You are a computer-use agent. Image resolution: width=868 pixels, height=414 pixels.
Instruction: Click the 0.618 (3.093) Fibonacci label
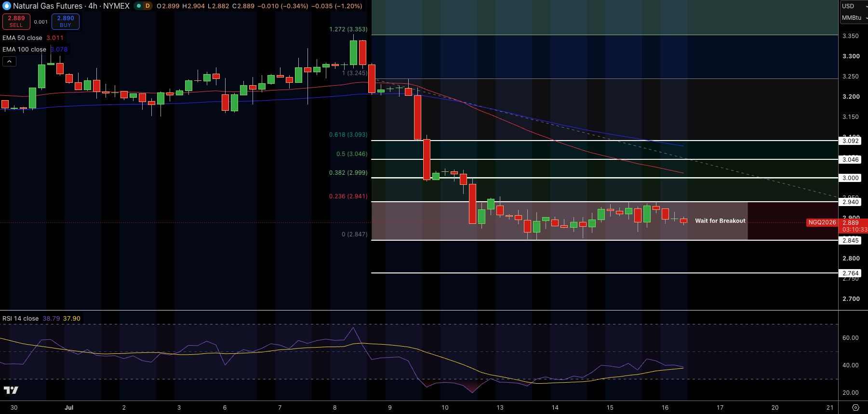[348, 135]
